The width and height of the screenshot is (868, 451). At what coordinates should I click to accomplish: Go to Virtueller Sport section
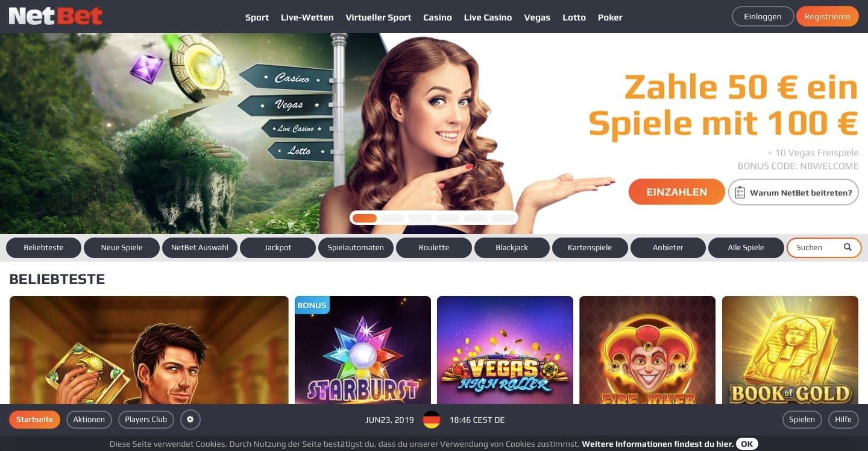point(379,17)
